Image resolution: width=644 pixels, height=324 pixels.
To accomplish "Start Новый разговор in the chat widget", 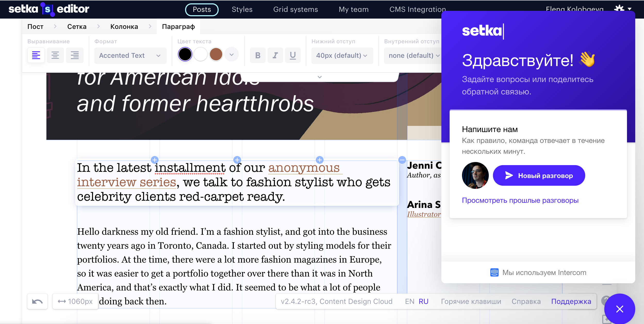I will pyautogui.click(x=539, y=175).
